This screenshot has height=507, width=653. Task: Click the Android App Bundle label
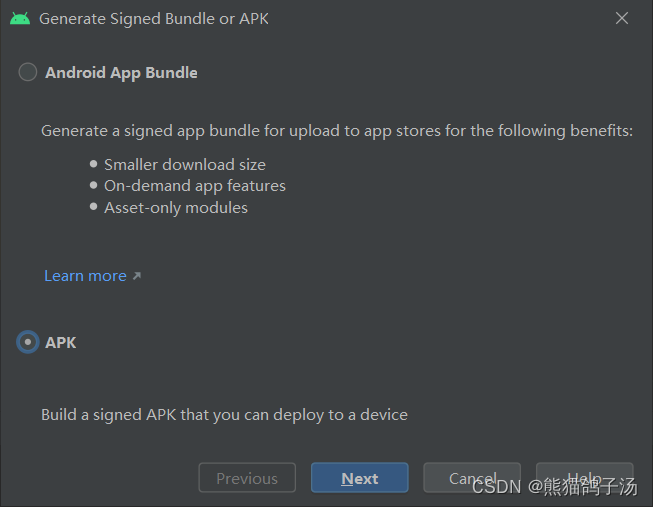point(121,73)
